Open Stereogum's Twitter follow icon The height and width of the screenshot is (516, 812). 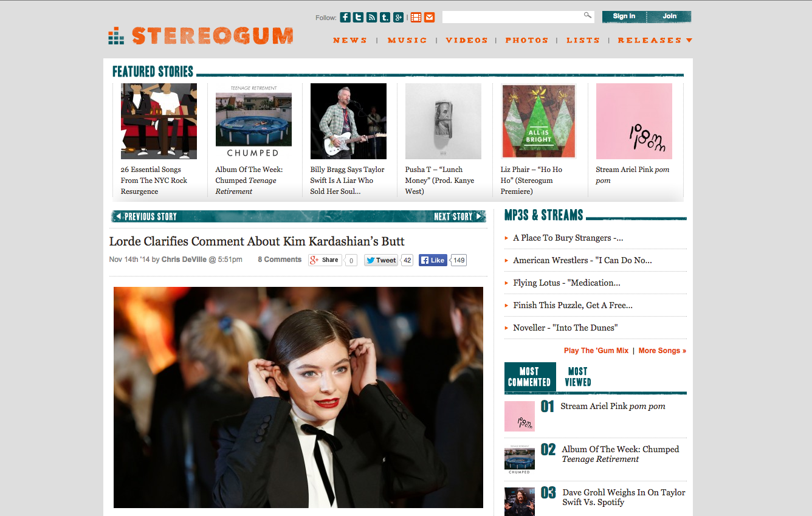point(359,17)
